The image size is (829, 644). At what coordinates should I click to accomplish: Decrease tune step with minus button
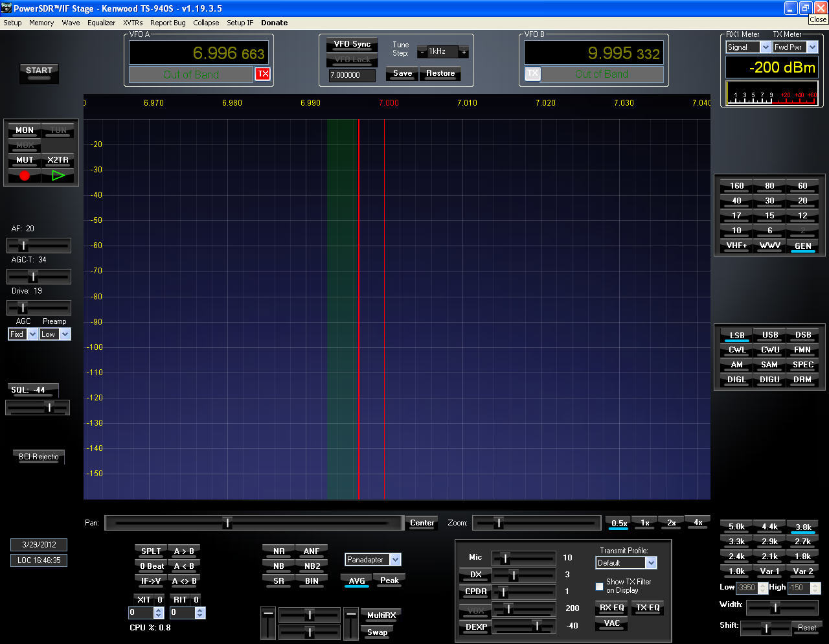point(422,52)
